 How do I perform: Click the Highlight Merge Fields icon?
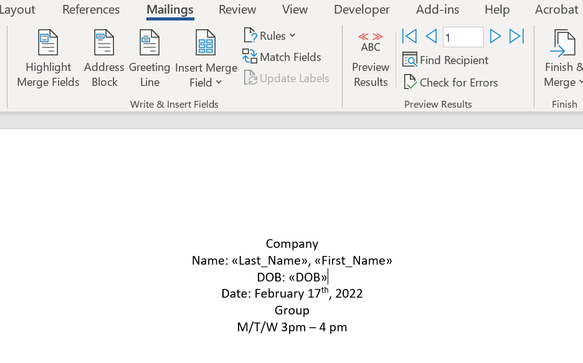point(48,42)
